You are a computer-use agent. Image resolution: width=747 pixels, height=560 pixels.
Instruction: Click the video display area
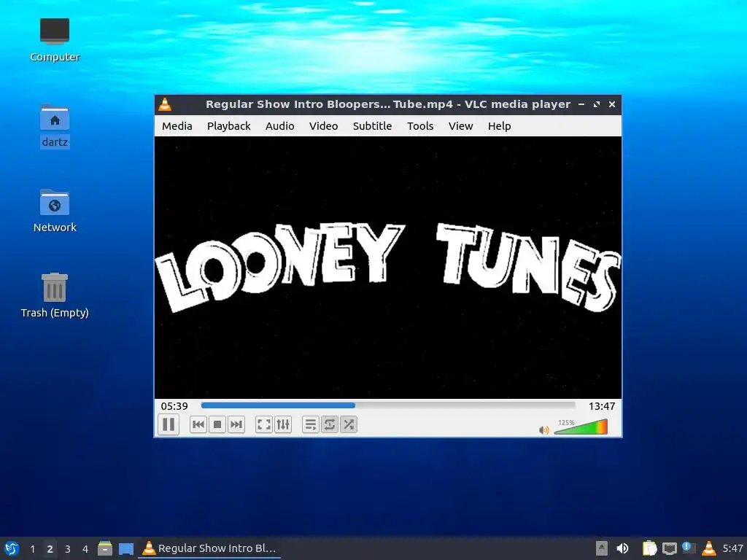[388, 268]
